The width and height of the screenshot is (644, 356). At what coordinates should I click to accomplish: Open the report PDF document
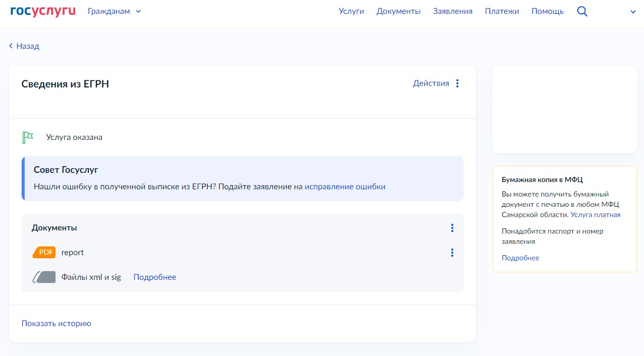[72, 253]
